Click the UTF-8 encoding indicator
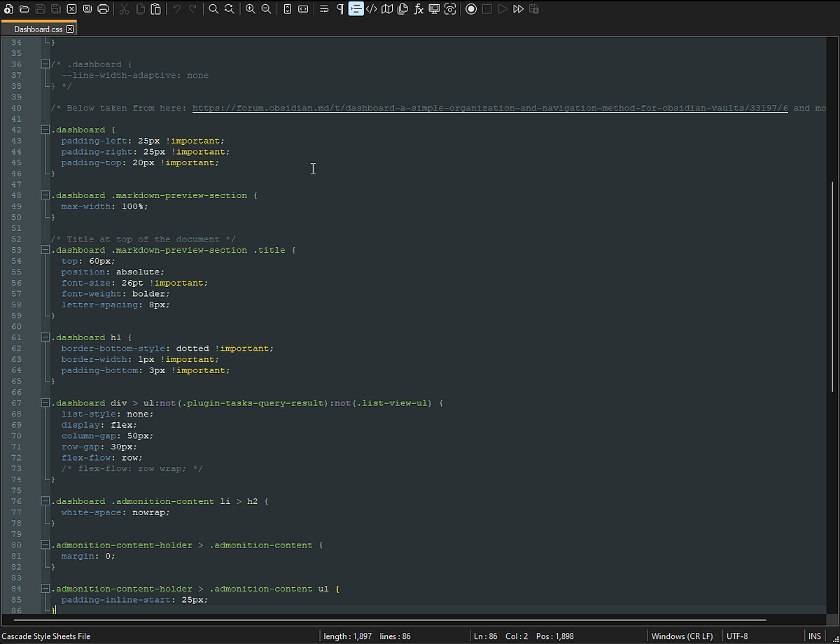The width and height of the screenshot is (840, 644). click(737, 636)
